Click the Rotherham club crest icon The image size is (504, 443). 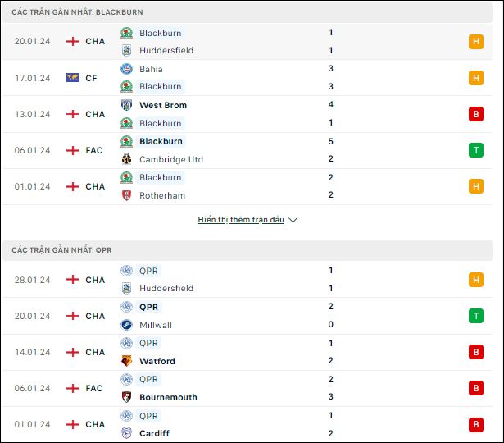(127, 195)
